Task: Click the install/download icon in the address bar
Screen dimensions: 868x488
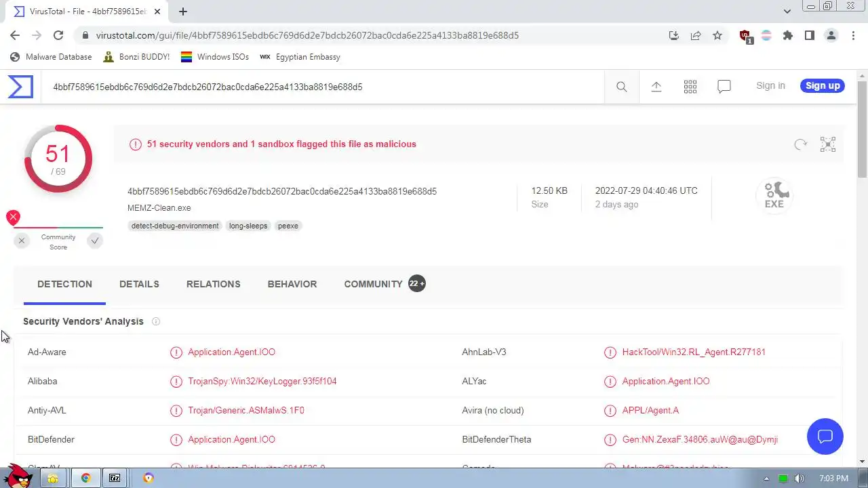Action: click(674, 35)
